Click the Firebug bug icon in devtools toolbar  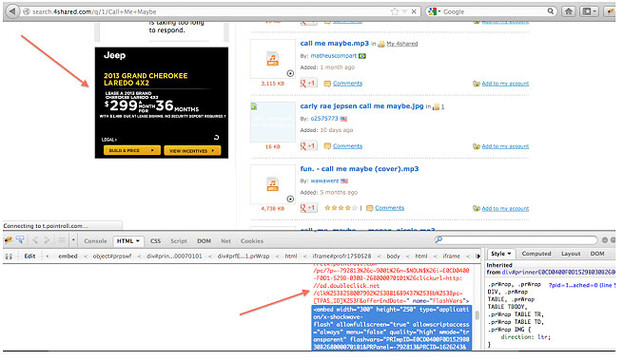(x=8, y=240)
